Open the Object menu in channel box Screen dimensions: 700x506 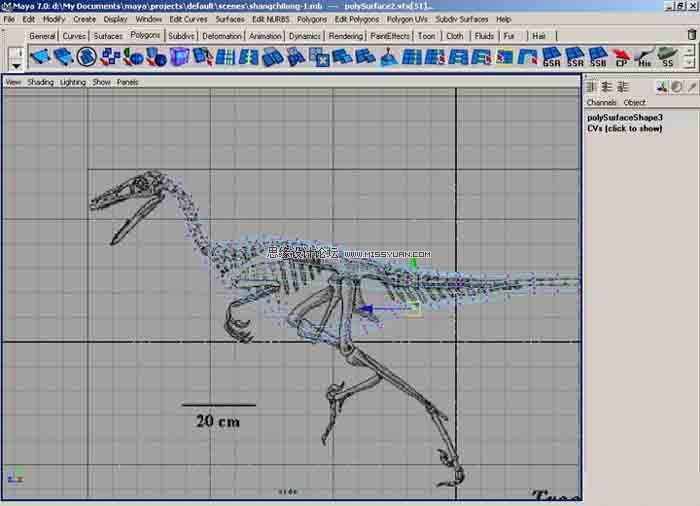pos(635,102)
